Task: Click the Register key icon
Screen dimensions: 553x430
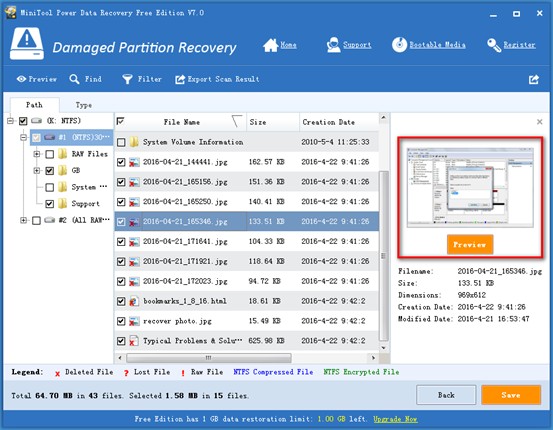Action: [494, 45]
